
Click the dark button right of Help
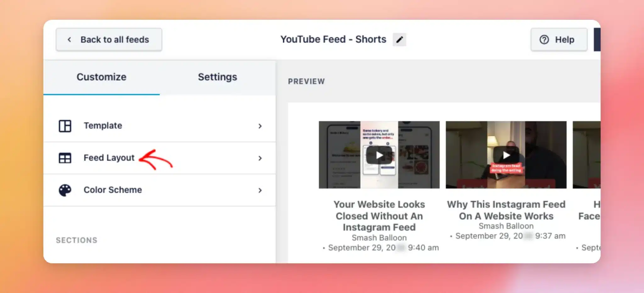597,40
